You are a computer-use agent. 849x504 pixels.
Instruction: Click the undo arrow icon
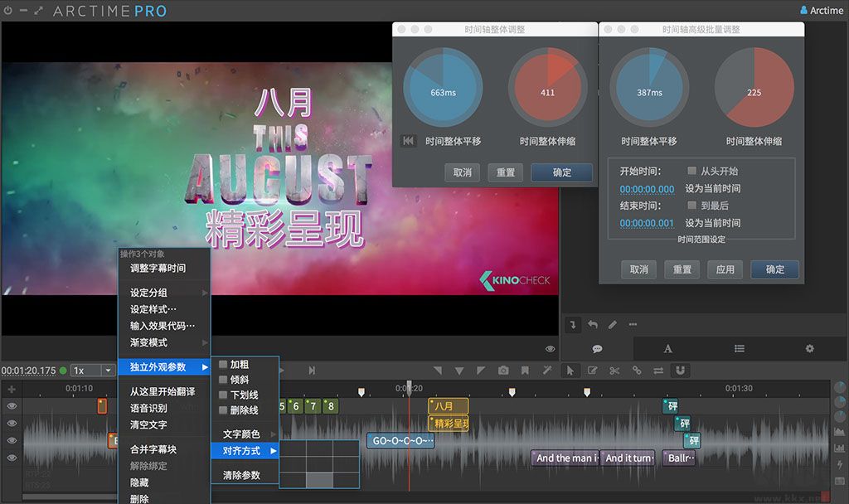click(x=592, y=325)
